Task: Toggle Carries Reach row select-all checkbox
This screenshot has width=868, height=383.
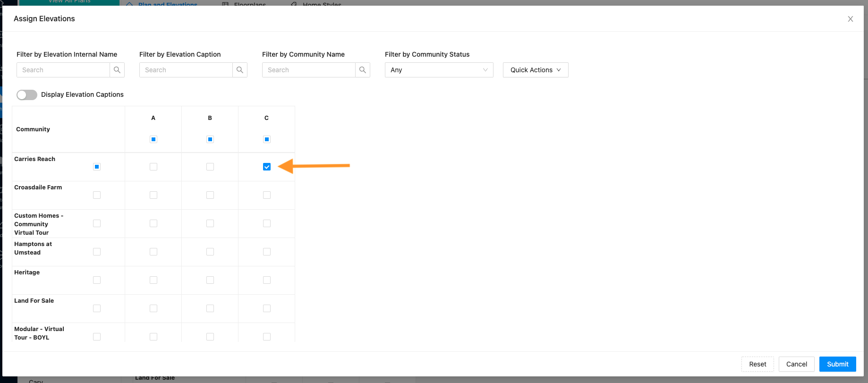Action: (97, 167)
